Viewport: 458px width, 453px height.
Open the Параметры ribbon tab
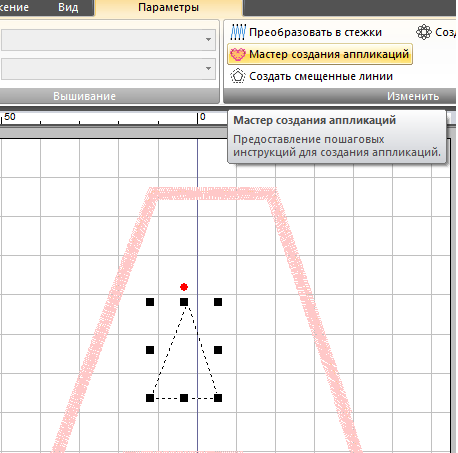(169, 7)
